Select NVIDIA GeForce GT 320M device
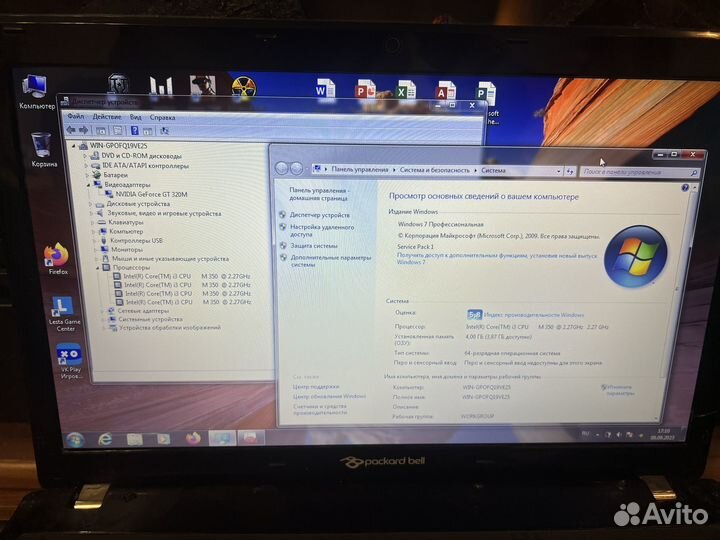Screen dimensions: 720x540 [x=153, y=194]
